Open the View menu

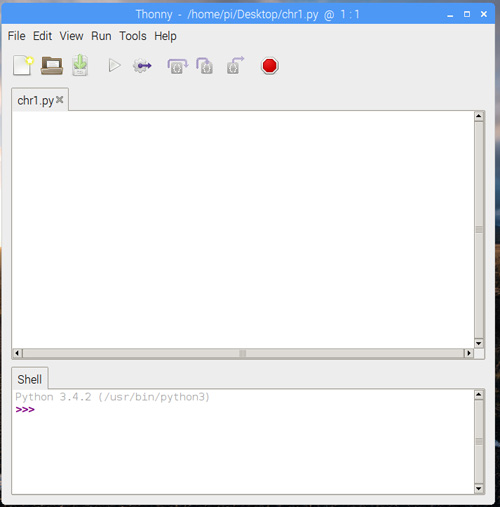tap(71, 36)
